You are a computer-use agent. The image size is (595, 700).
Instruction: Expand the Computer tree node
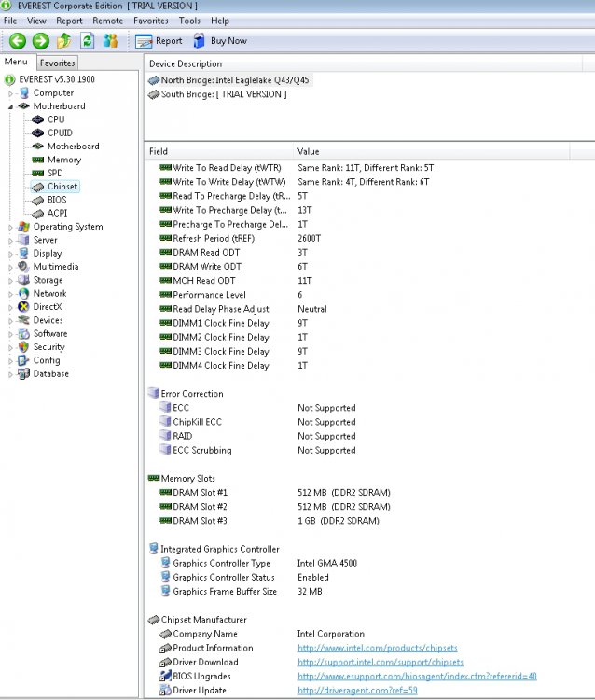point(10,93)
